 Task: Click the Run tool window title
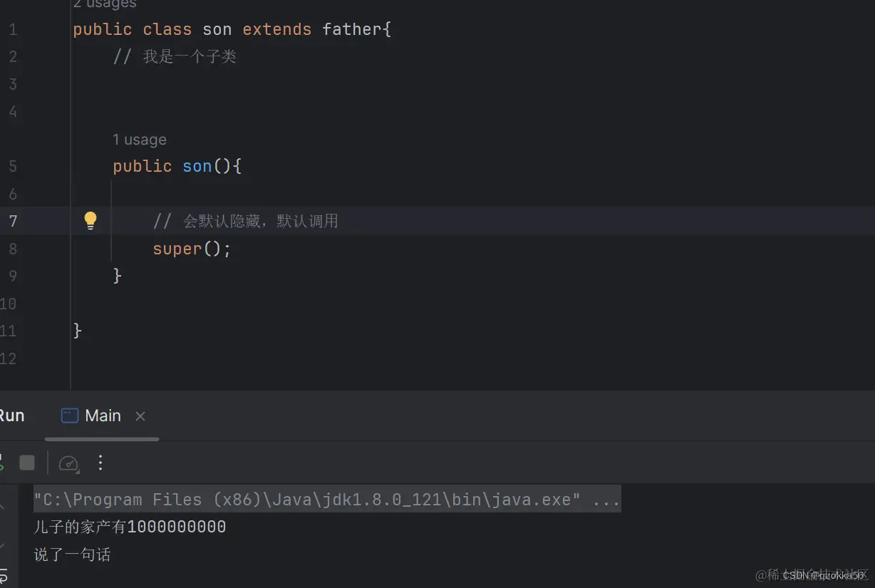11,416
